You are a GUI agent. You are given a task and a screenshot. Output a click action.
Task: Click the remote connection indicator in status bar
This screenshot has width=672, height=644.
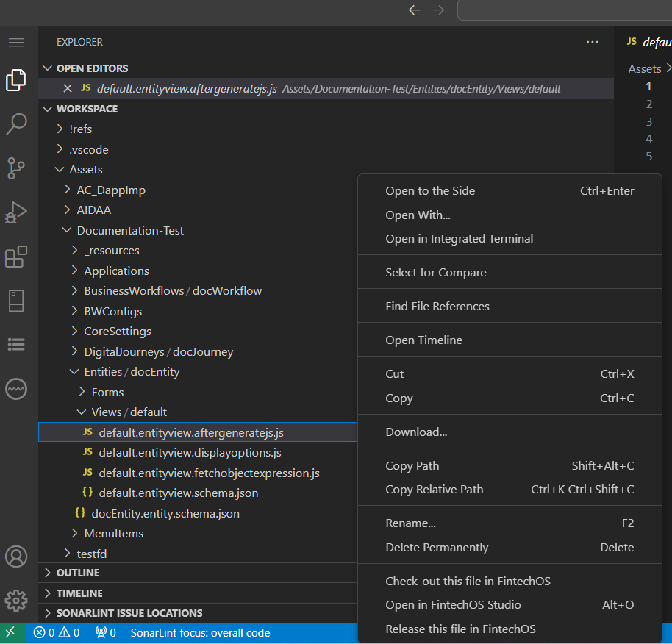point(10,632)
